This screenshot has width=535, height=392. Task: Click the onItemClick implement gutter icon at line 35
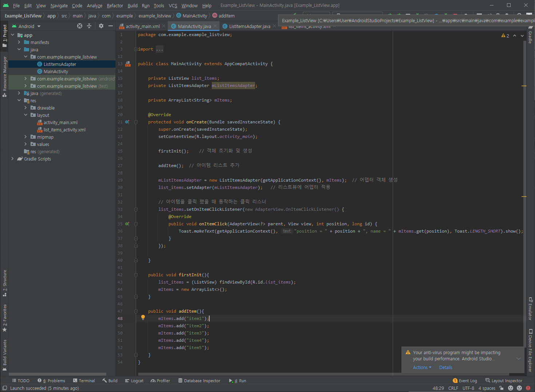pyautogui.click(x=127, y=224)
